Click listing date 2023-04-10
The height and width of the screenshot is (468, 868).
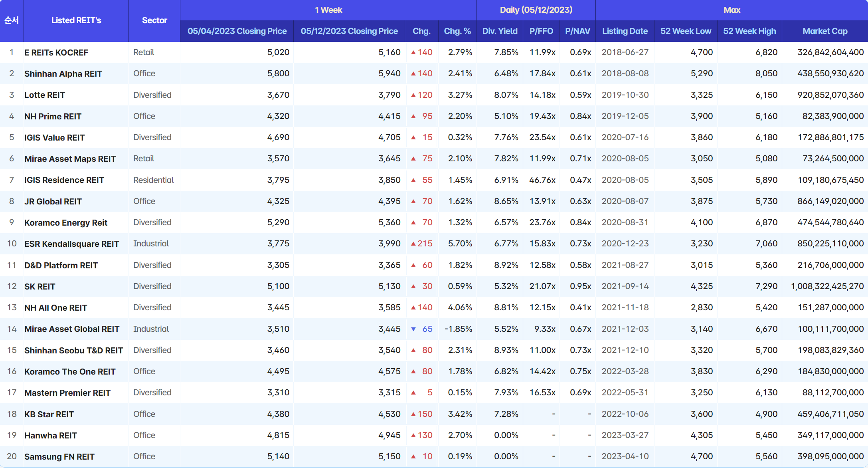pos(625,456)
